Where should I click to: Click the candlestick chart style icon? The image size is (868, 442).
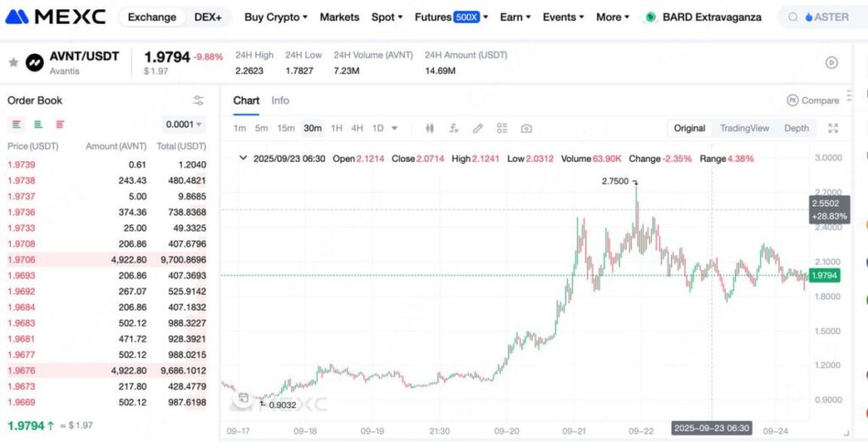click(x=430, y=128)
